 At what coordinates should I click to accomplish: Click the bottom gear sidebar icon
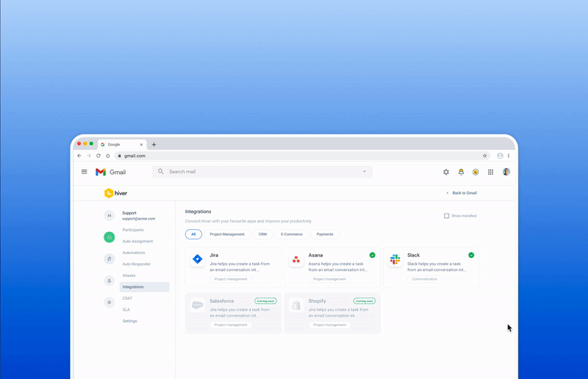(x=109, y=302)
